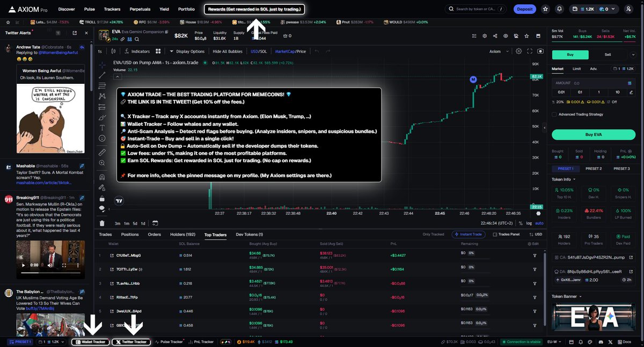Close the Twitter Alerts panel
This screenshot has height=347, width=644.
[x=86, y=33]
